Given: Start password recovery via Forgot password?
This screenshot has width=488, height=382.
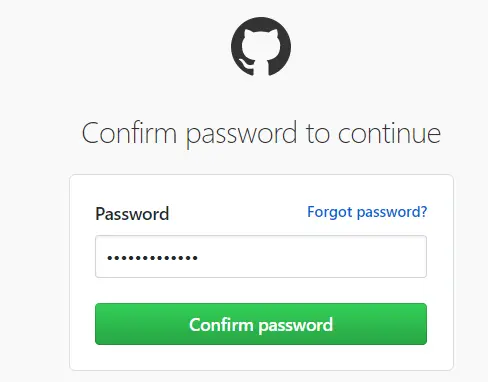Looking at the screenshot, I should click(367, 212).
